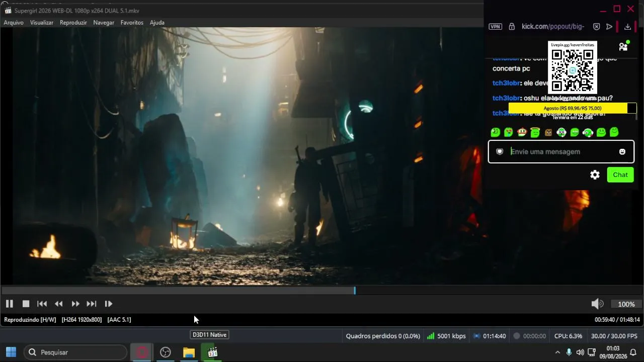Click the seek bar position marker
644x362 pixels.
355,291
